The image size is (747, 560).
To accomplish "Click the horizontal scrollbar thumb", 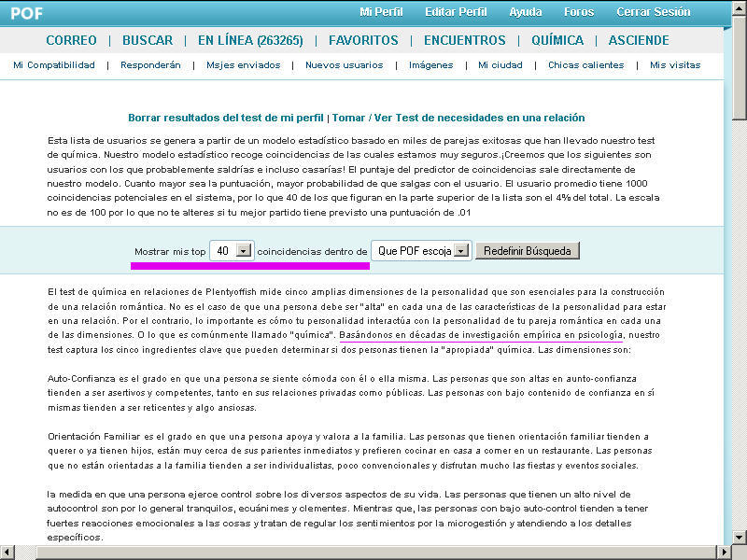I will tap(376, 553).
